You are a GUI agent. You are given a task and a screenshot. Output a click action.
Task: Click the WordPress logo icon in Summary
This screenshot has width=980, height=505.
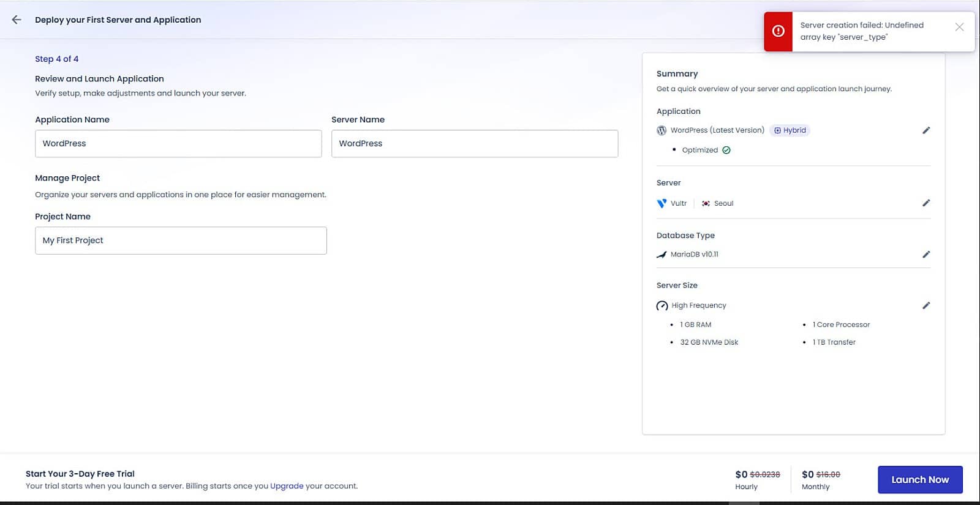pyautogui.click(x=661, y=130)
